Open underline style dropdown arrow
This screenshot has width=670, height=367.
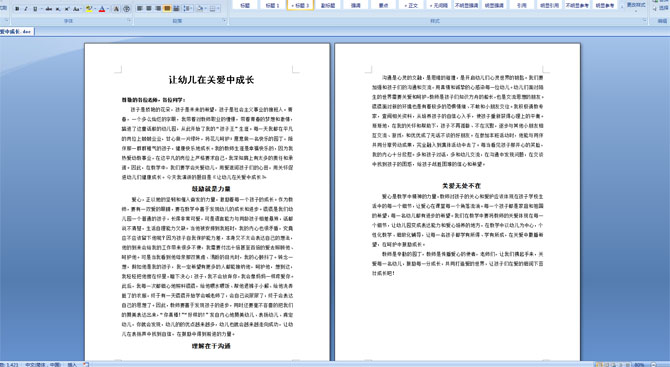pos(41,9)
